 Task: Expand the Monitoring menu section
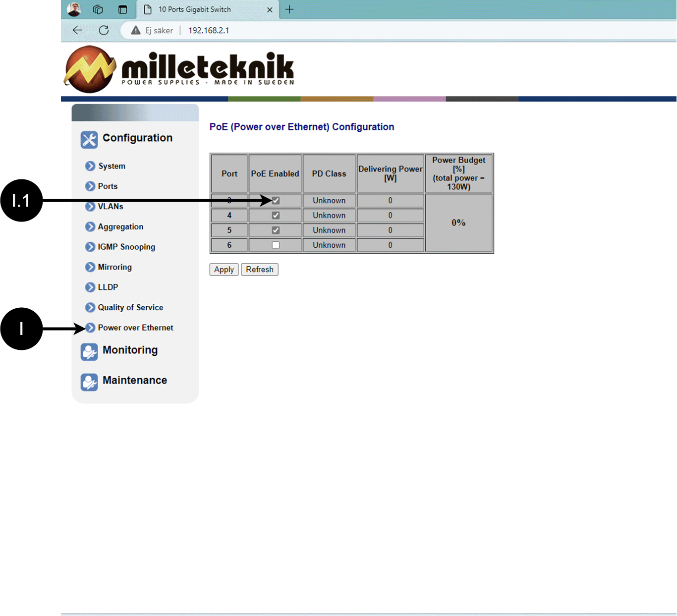(130, 350)
